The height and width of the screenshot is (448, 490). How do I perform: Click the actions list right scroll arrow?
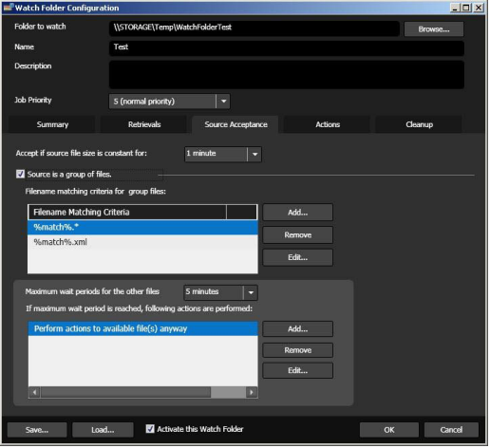(x=252, y=392)
